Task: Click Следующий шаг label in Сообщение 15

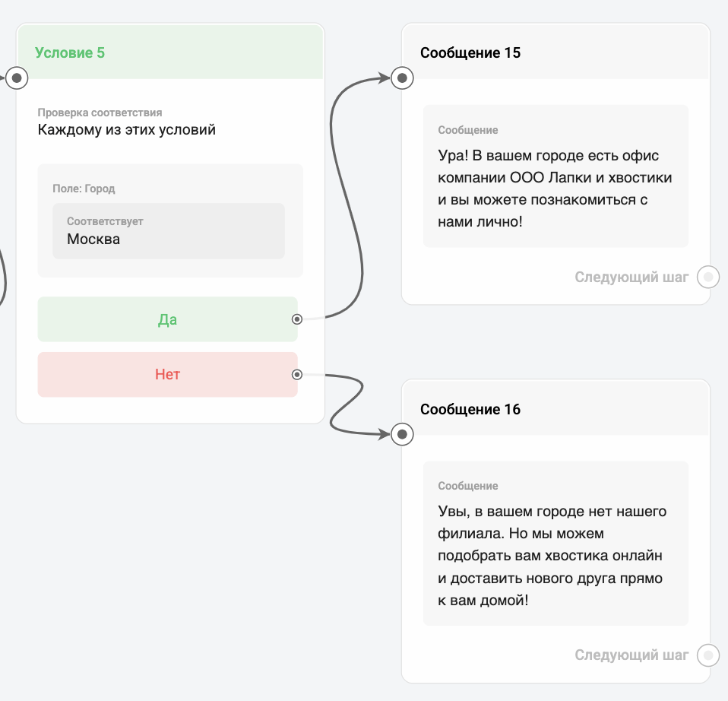Action: [x=631, y=277]
